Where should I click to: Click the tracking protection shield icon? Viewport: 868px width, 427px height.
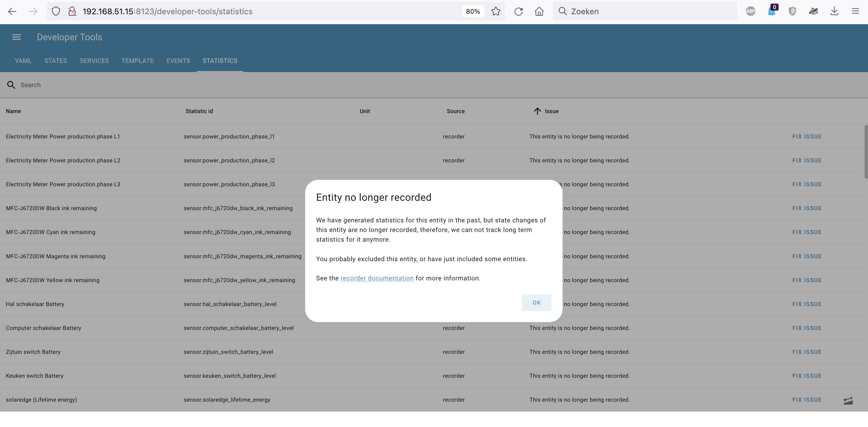point(56,11)
